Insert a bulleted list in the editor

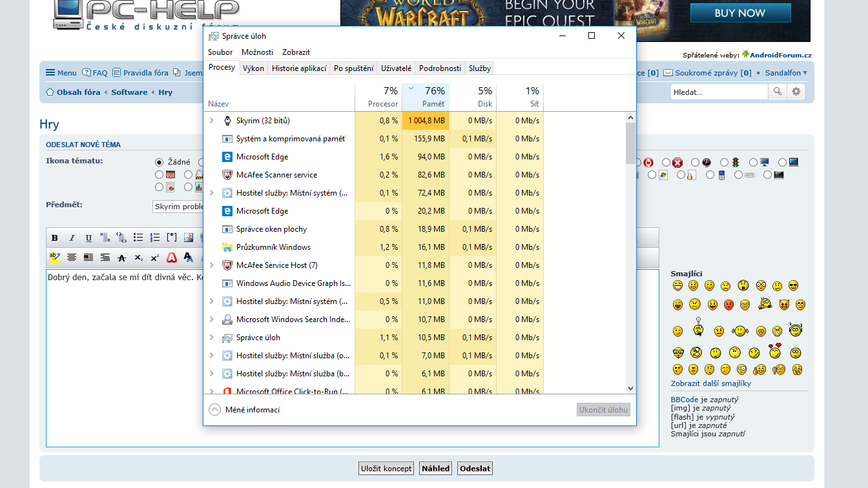[138, 238]
